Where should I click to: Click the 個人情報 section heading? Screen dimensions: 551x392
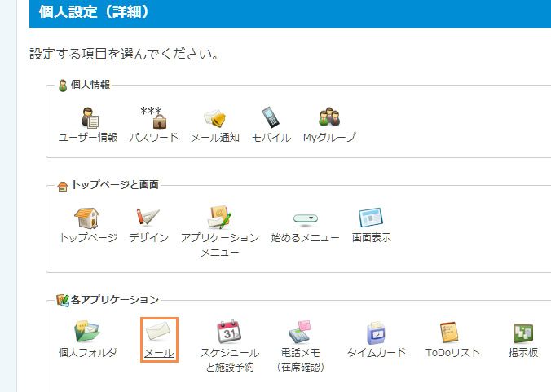(x=90, y=85)
